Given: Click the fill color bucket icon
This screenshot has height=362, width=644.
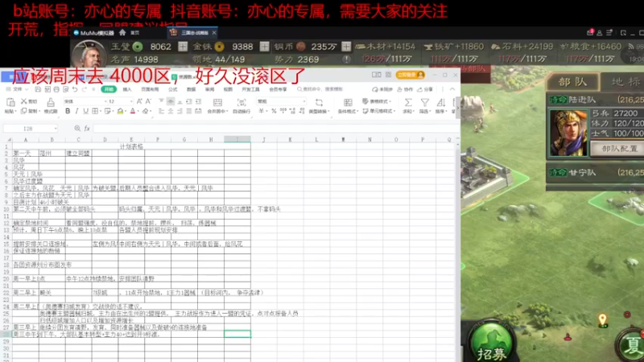Looking at the screenshot, I should [x=120, y=111].
